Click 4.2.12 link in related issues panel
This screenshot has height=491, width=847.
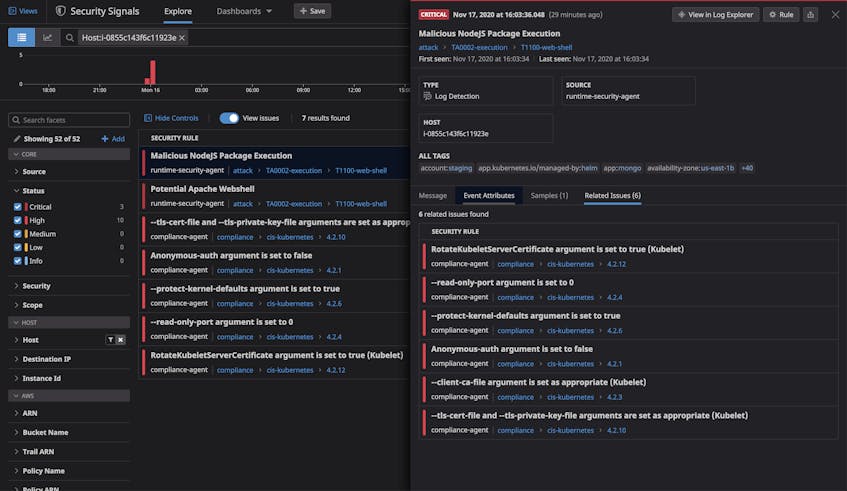click(x=616, y=264)
